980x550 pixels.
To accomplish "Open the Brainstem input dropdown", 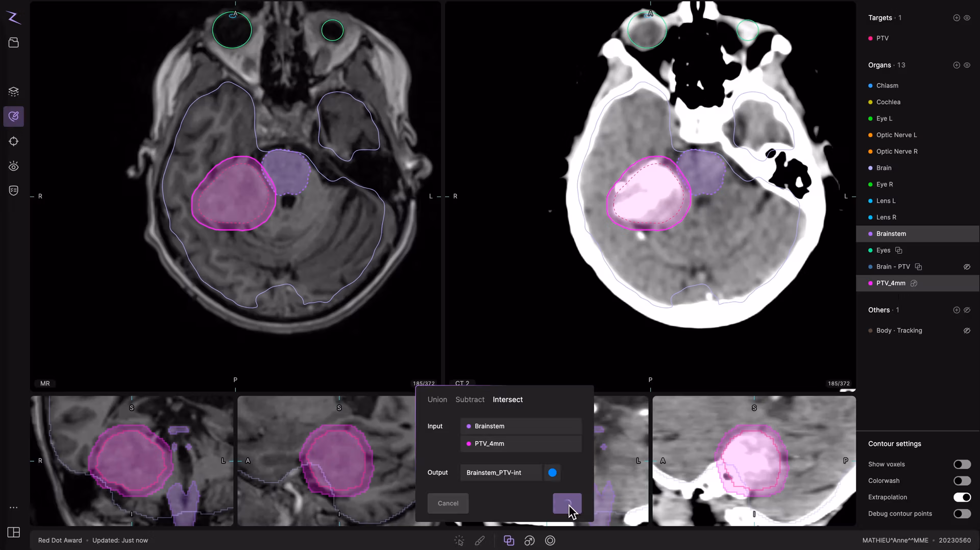I will pyautogui.click(x=521, y=426).
